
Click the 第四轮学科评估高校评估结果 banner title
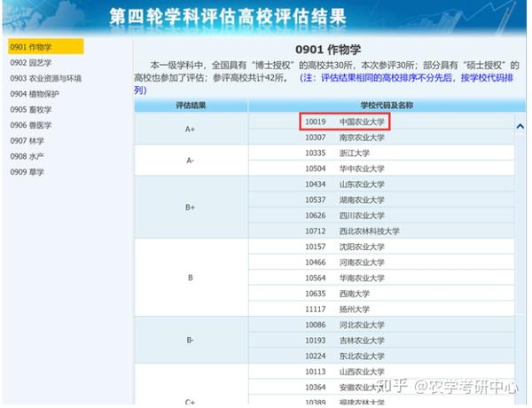point(228,17)
